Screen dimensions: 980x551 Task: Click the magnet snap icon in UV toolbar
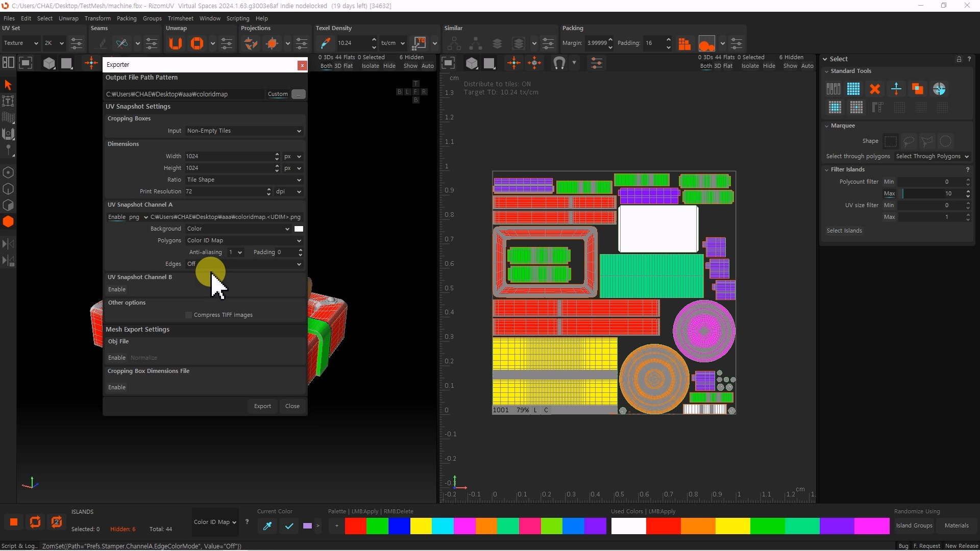click(559, 63)
